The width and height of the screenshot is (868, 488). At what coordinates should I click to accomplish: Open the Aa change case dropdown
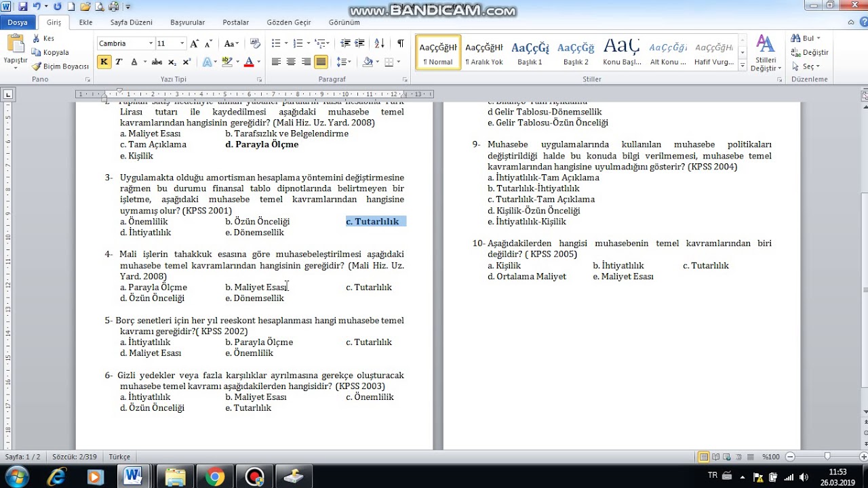(x=231, y=43)
